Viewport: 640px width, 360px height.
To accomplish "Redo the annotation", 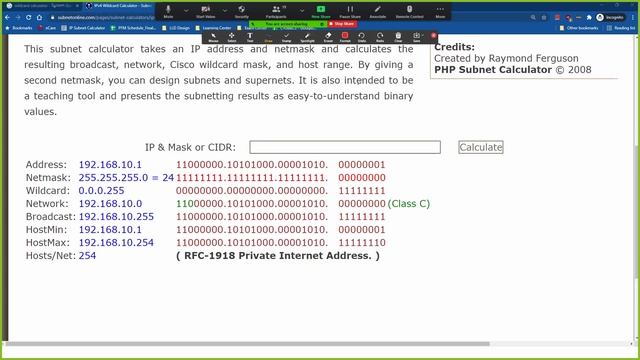I will tap(380, 38).
